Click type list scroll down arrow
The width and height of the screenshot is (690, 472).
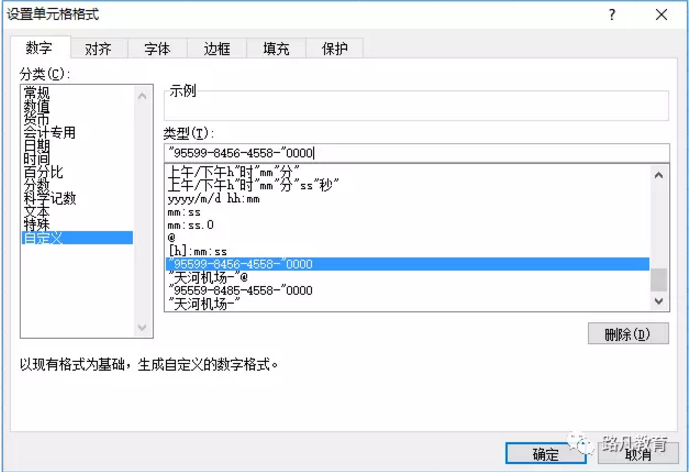pyautogui.click(x=659, y=301)
